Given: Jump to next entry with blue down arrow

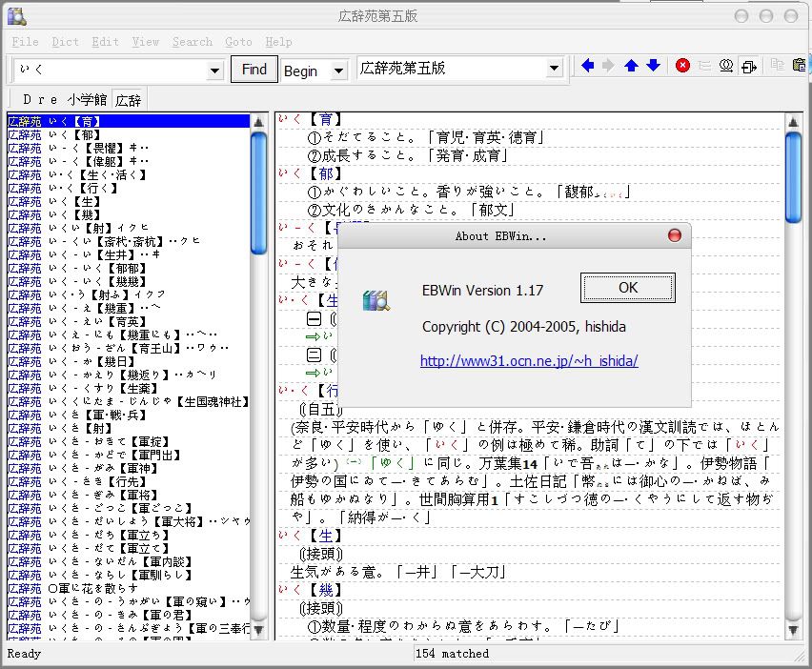Looking at the screenshot, I should [x=654, y=67].
